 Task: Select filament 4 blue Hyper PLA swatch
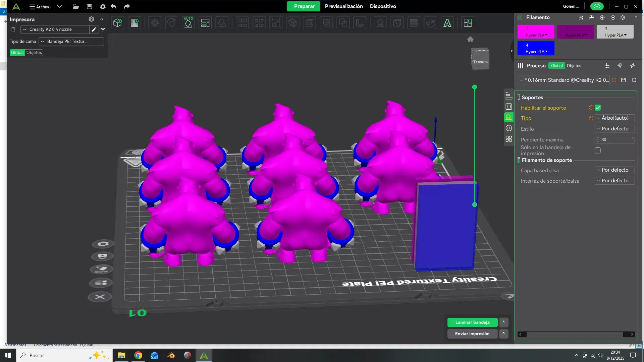(536, 48)
